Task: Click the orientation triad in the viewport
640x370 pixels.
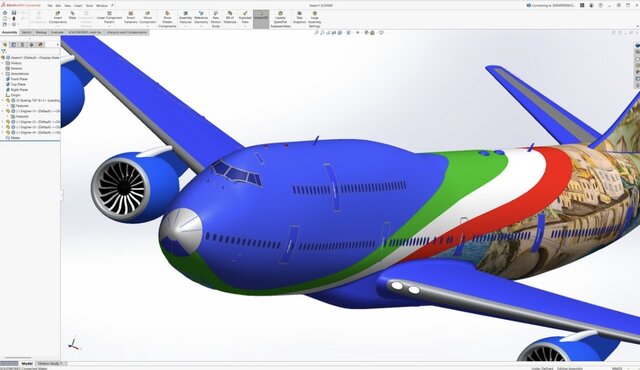Action: pyautogui.click(x=74, y=344)
